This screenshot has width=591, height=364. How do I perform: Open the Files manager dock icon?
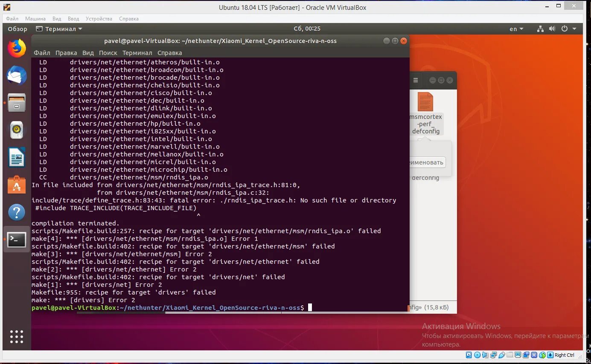[17, 103]
